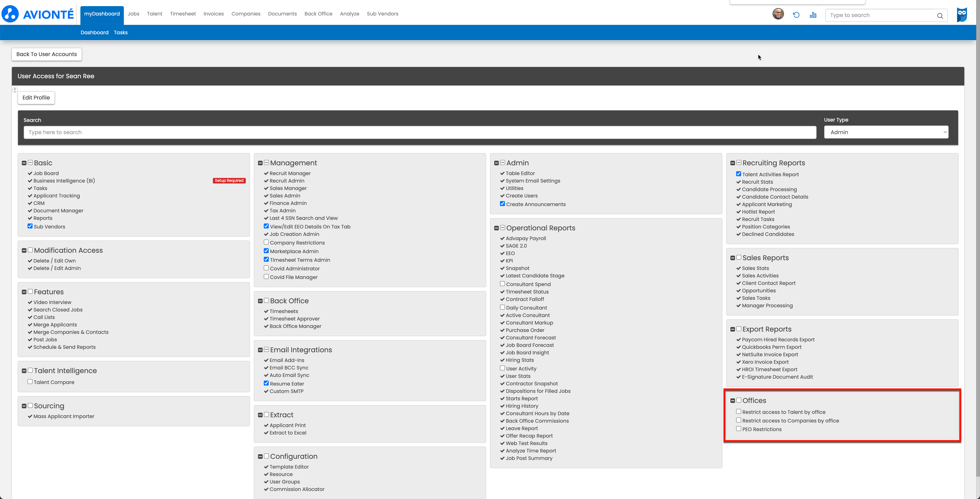
Task: Collapse the Export Reports section
Action: pyautogui.click(x=733, y=329)
